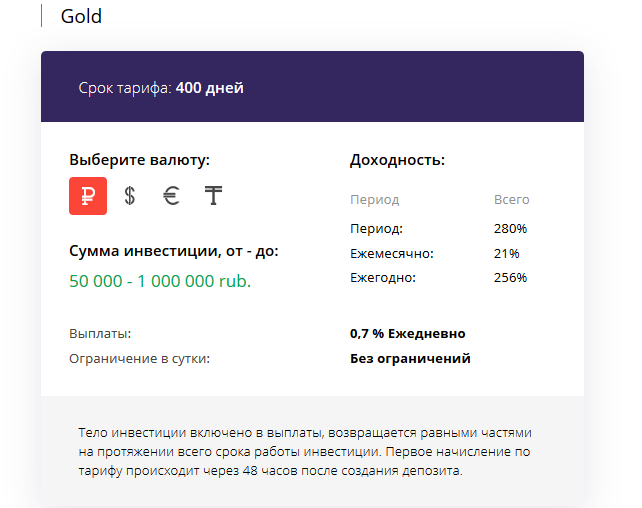
Task: Click the 280% period yield value
Action: pyautogui.click(x=510, y=228)
